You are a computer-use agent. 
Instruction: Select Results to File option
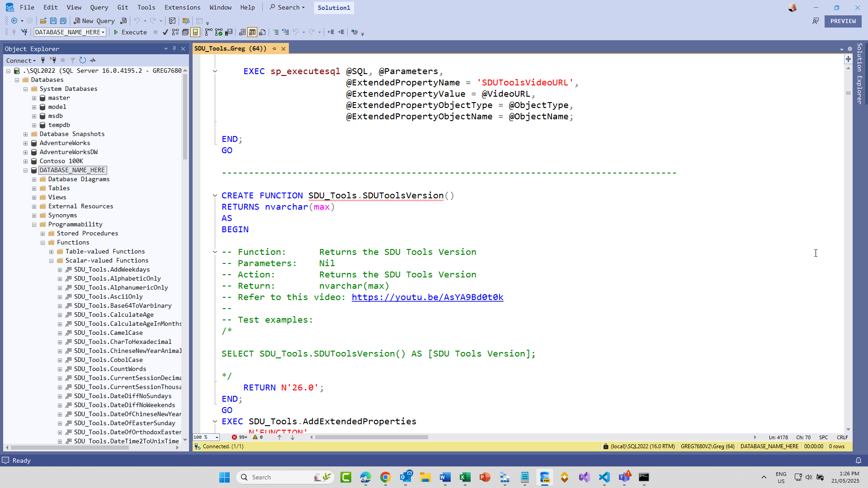(x=262, y=32)
